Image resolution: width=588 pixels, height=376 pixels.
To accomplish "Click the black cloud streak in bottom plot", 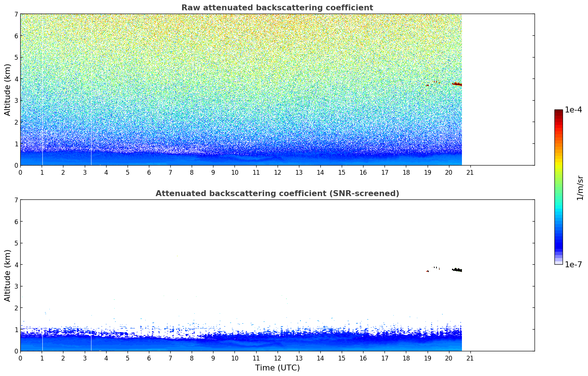I will [x=457, y=270].
